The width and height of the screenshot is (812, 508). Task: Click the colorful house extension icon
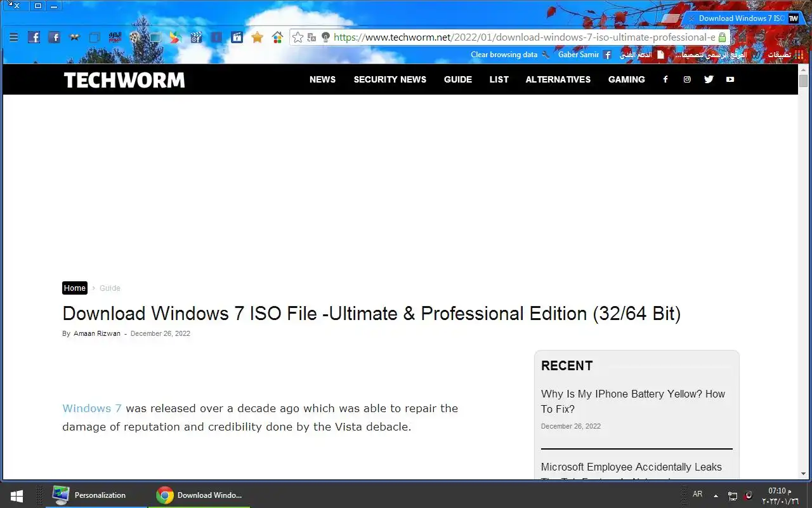[x=277, y=37]
